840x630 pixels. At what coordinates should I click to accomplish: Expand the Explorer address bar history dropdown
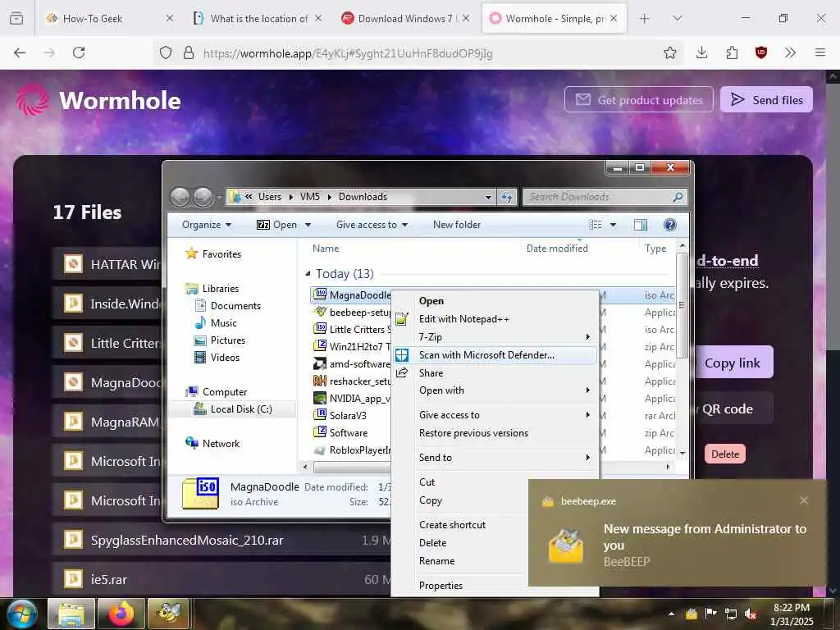pos(488,197)
